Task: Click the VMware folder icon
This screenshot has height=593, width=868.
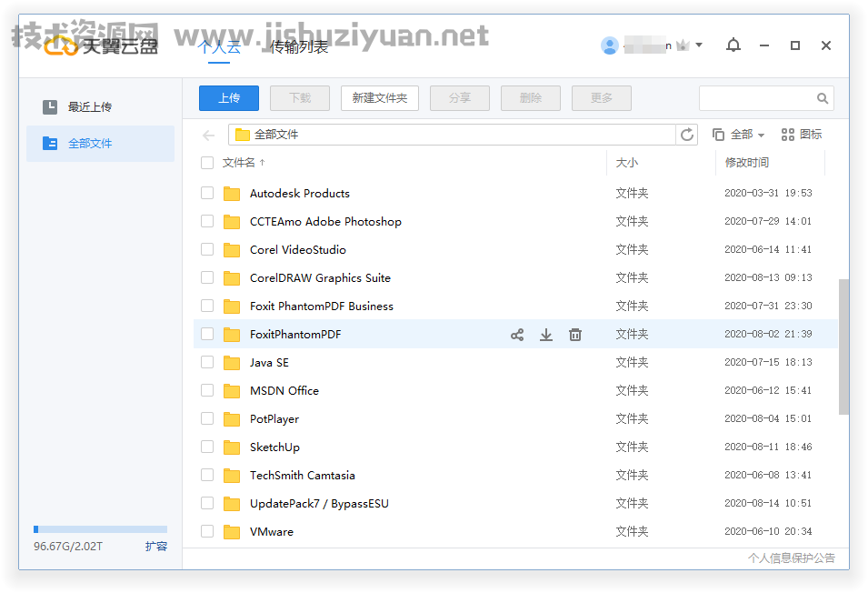Action: [x=232, y=532]
